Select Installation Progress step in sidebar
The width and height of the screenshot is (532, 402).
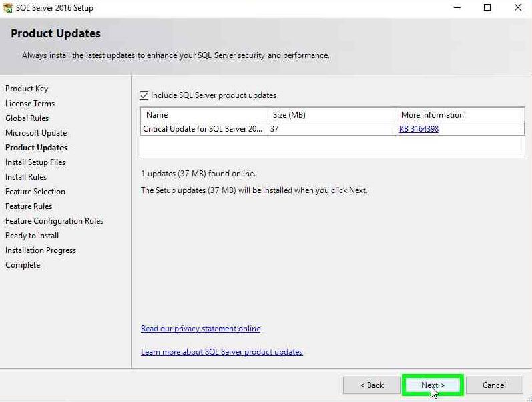[x=41, y=250]
